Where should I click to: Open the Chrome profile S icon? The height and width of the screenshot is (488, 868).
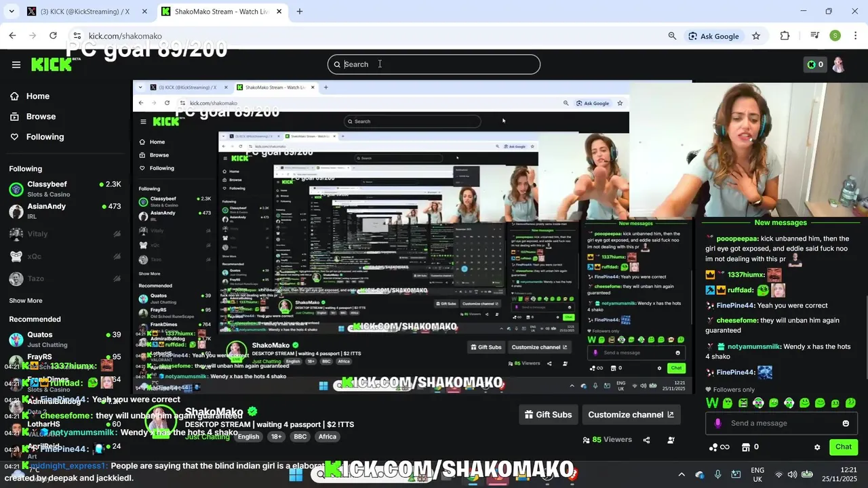pyautogui.click(x=835, y=36)
